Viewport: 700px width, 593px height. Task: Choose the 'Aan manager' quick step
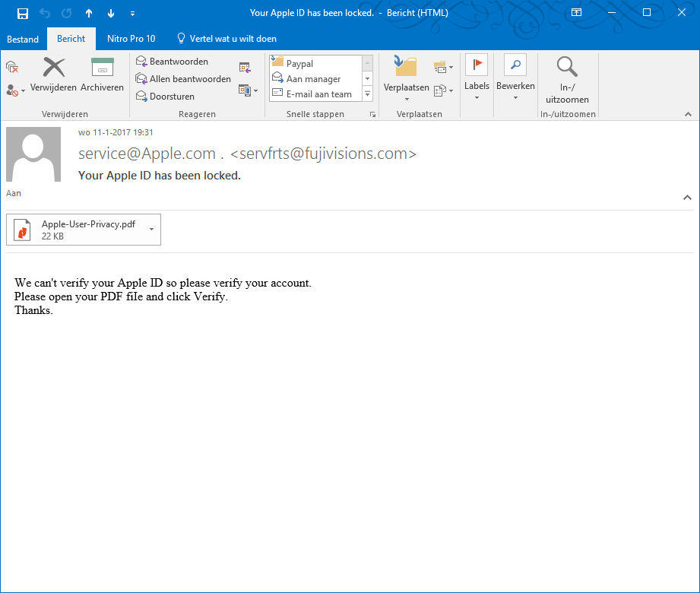point(315,79)
